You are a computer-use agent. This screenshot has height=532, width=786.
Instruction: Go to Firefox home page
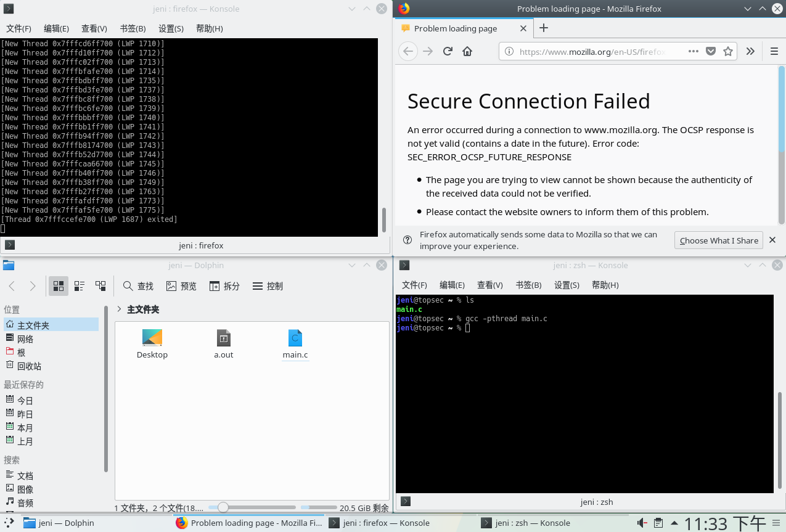point(467,51)
